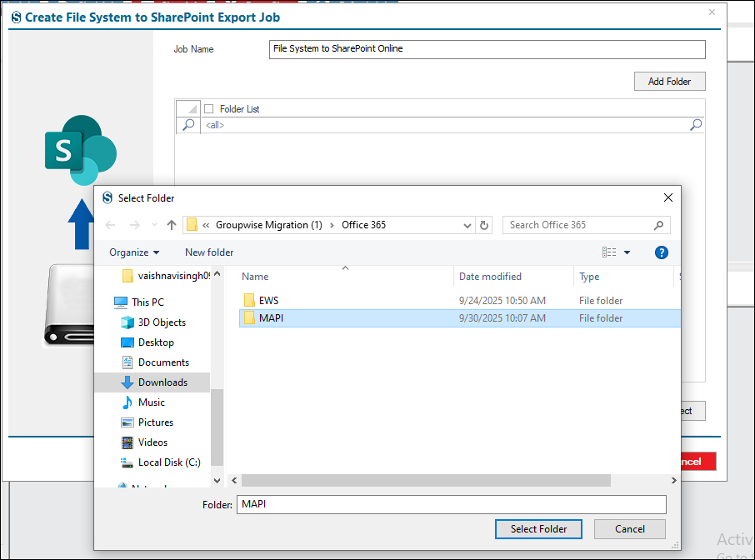Expand hidden path with double chevron in address bar
This screenshot has width=755, height=560.
(x=206, y=225)
